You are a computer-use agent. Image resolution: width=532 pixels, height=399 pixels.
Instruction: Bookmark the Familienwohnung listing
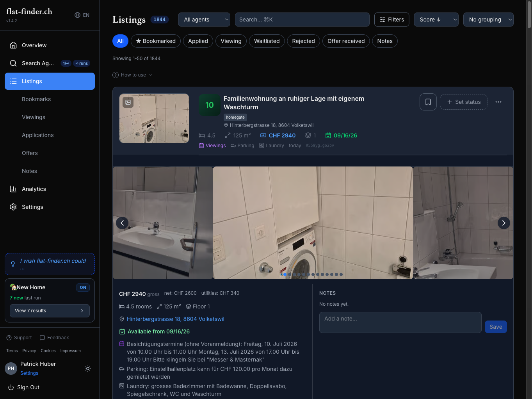click(x=428, y=102)
